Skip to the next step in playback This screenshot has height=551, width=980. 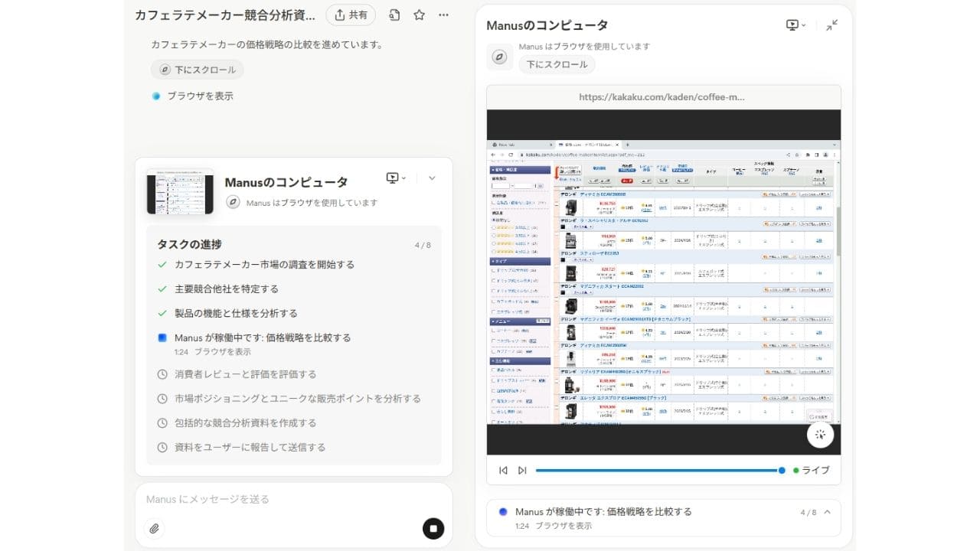(x=522, y=470)
